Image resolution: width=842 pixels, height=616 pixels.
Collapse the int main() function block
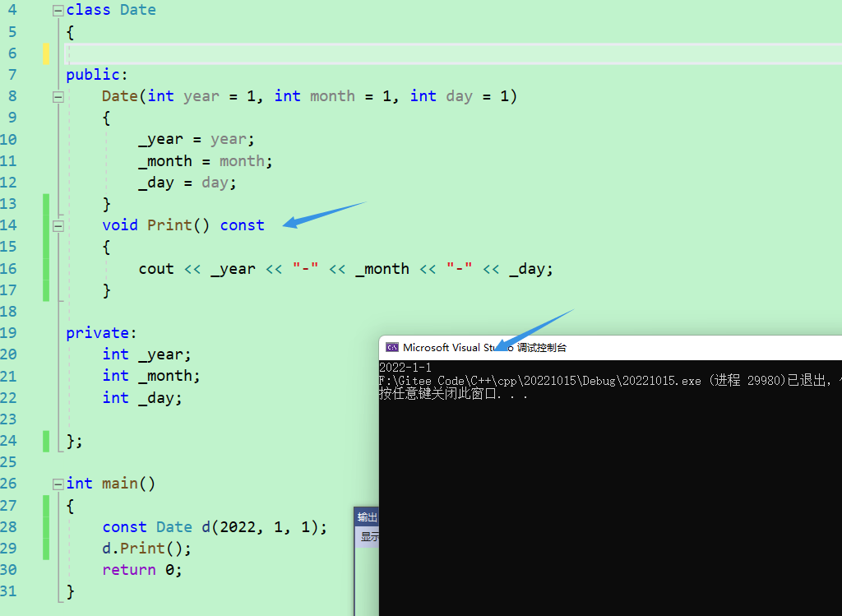coord(58,484)
